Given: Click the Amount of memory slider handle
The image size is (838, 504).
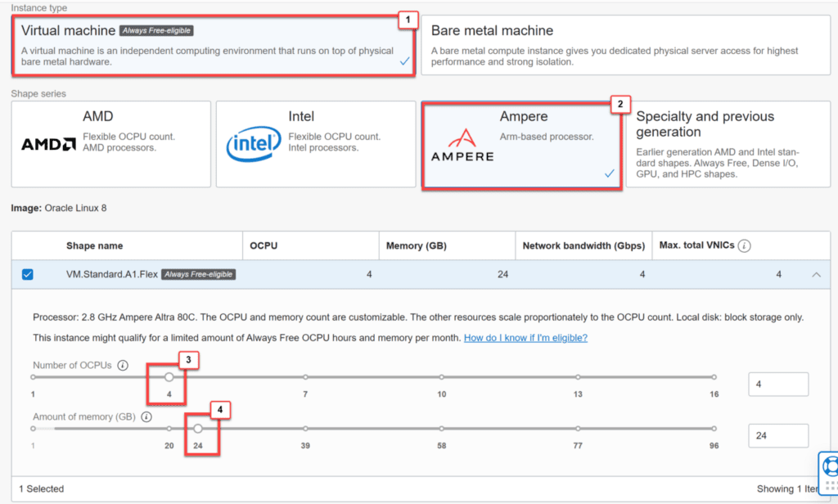Looking at the screenshot, I should coord(197,428).
